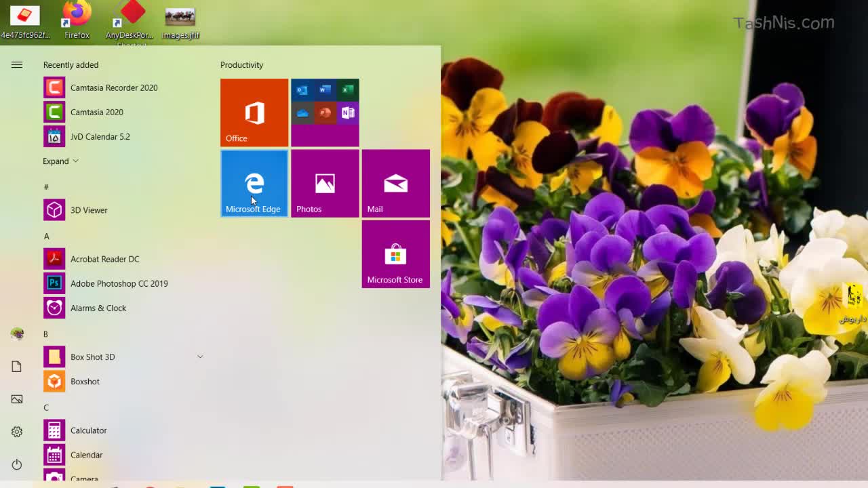Expand the Recently added list
The image size is (868, 488).
60,161
